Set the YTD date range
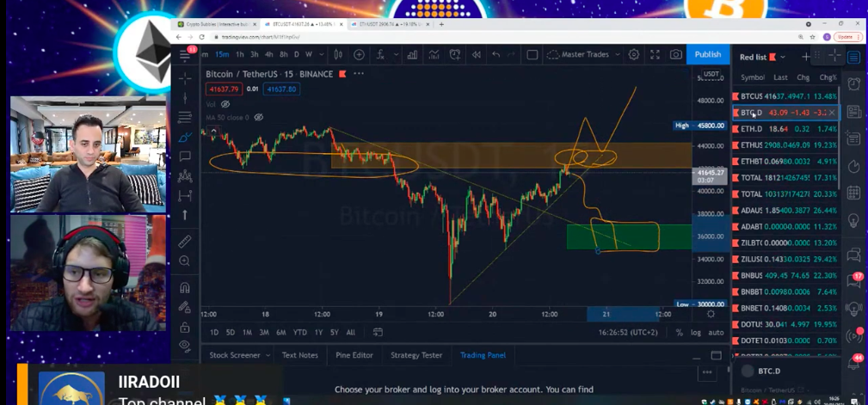The image size is (868, 405). click(x=299, y=333)
